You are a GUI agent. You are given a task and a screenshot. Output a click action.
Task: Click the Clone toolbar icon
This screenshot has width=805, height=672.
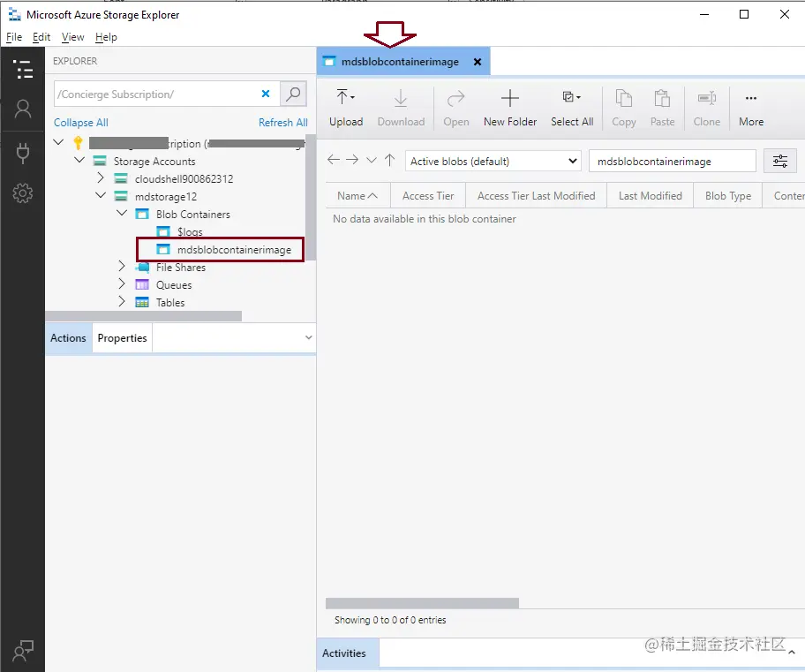tap(706, 107)
